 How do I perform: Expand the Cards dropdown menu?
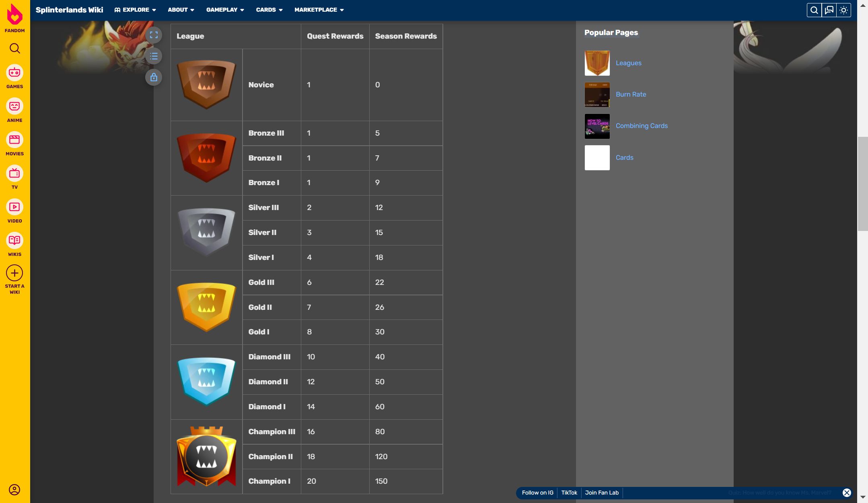pos(269,10)
